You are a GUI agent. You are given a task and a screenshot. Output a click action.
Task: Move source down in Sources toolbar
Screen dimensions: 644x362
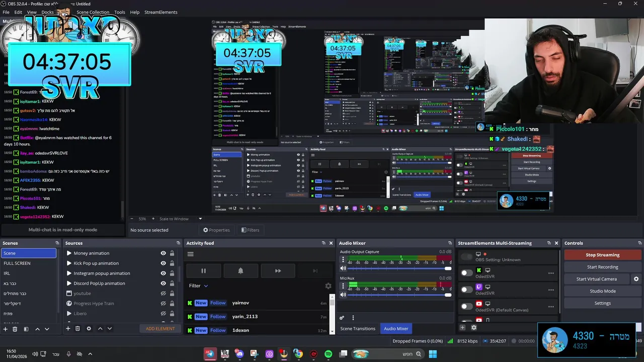(109, 329)
